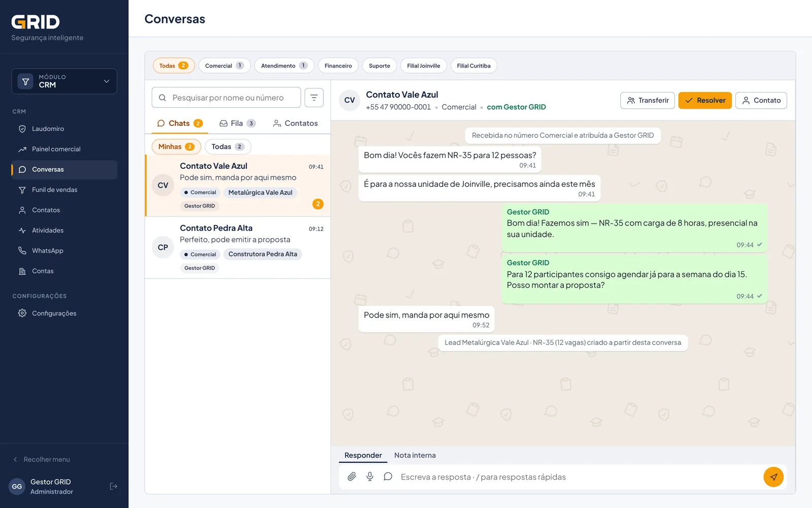Filter by Filial Joinville chip

point(424,66)
